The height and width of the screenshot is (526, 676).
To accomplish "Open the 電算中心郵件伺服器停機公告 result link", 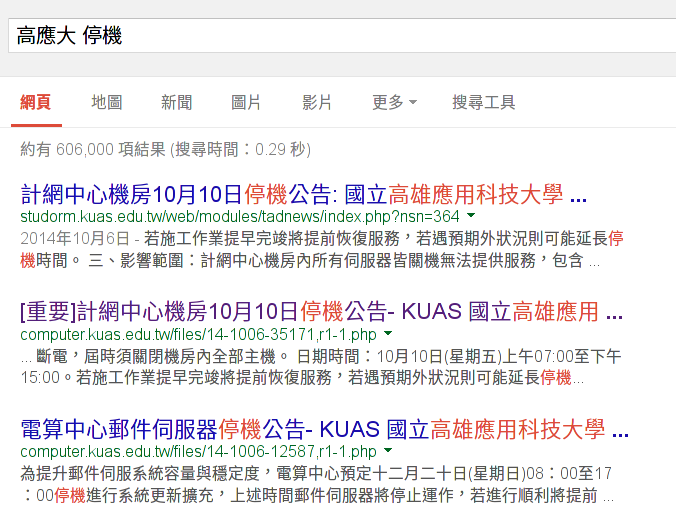I will coord(324,429).
